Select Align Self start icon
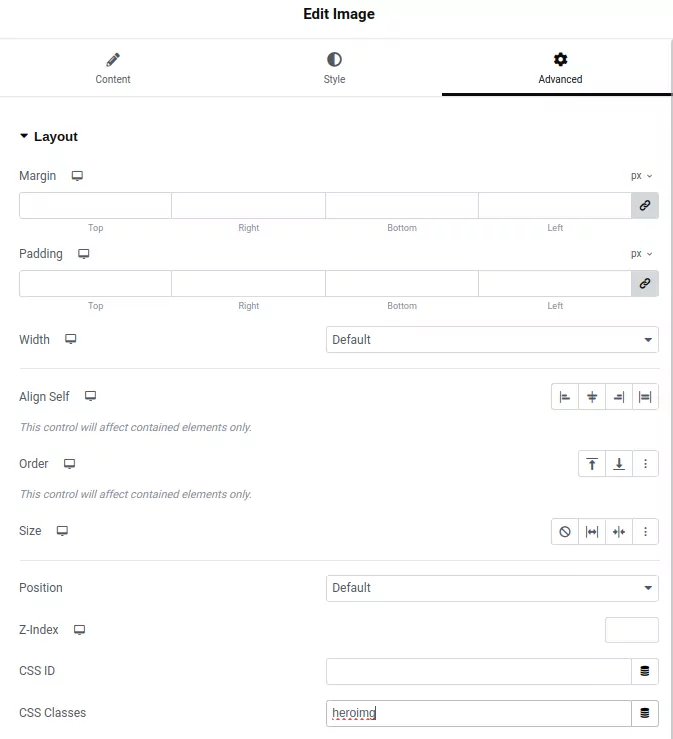Image resolution: width=673 pixels, height=739 pixels. 565,397
